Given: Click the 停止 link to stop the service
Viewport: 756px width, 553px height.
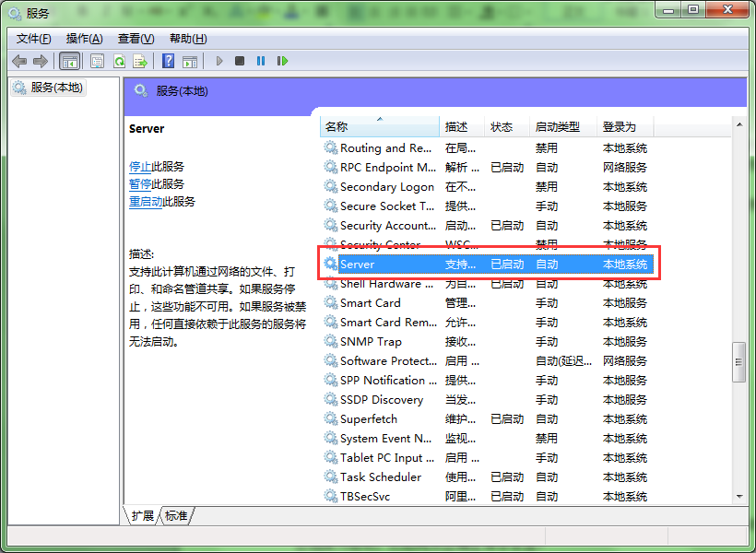Looking at the screenshot, I should tap(140, 167).
